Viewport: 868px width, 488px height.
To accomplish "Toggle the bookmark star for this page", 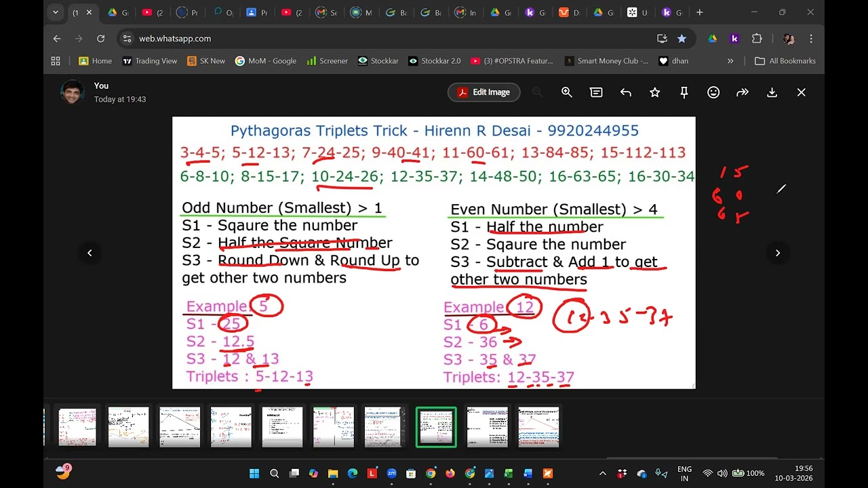I will [682, 39].
